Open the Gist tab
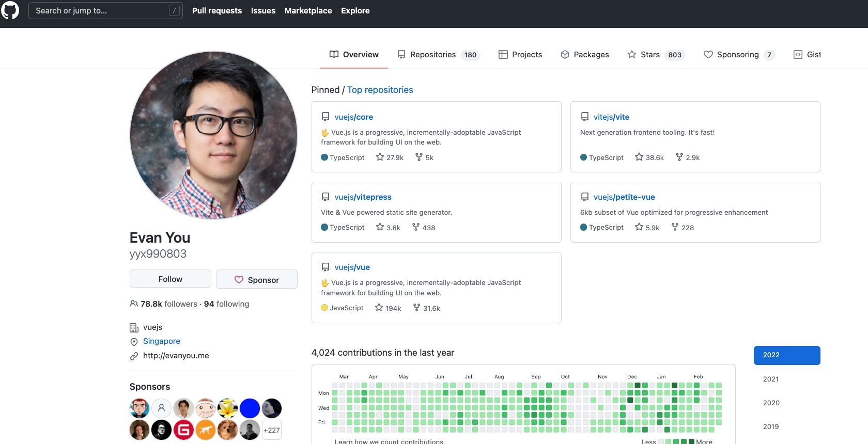 807,55
